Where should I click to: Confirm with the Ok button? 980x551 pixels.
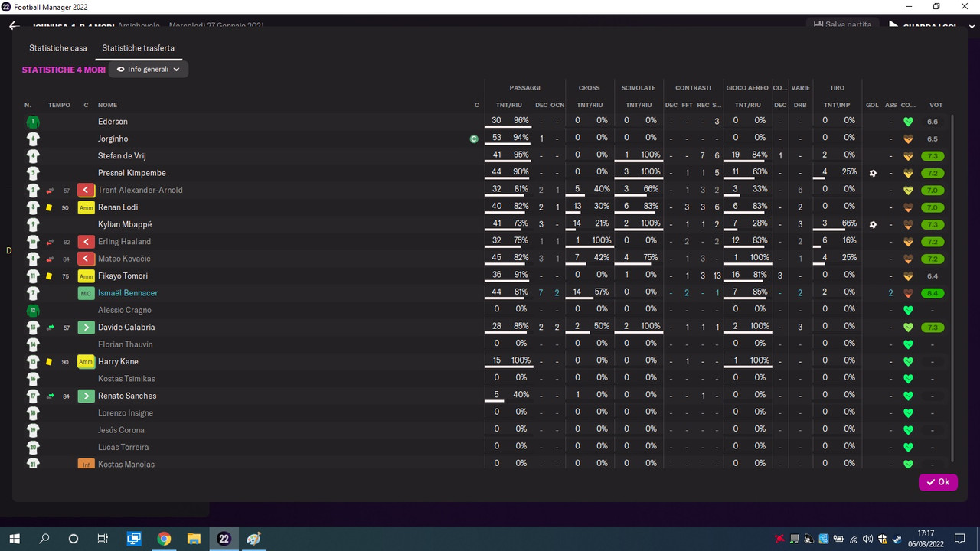coord(938,482)
